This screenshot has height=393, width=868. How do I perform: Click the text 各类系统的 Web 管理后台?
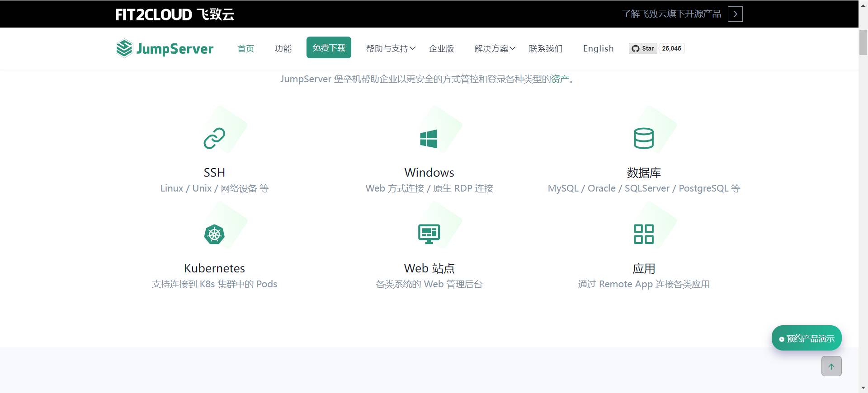point(429,284)
